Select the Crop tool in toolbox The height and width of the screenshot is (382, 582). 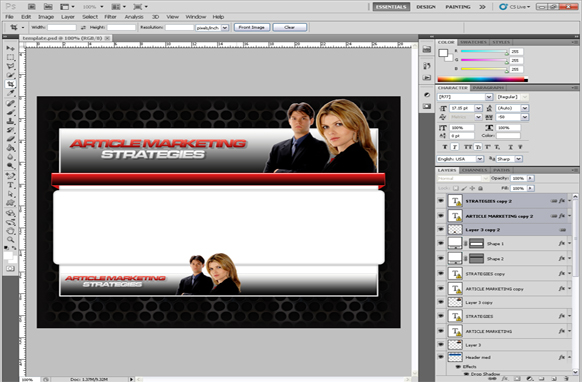[10, 84]
